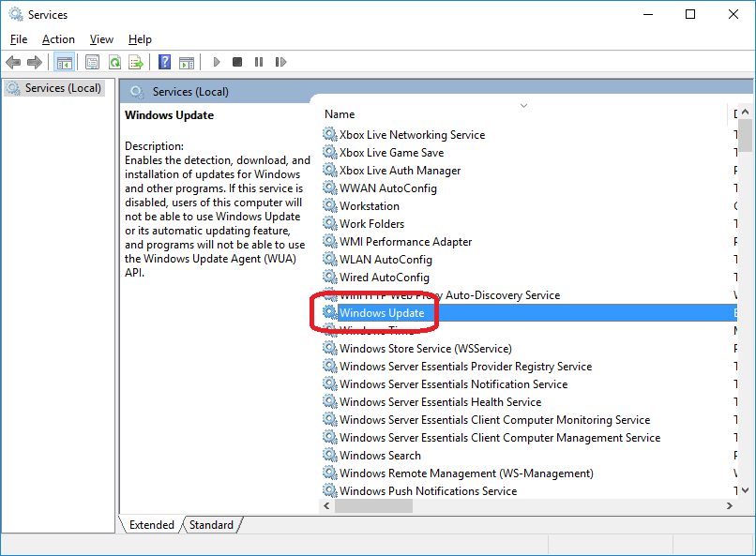Restart the service using the restart icon
This screenshot has height=556, width=756.
pyautogui.click(x=280, y=62)
